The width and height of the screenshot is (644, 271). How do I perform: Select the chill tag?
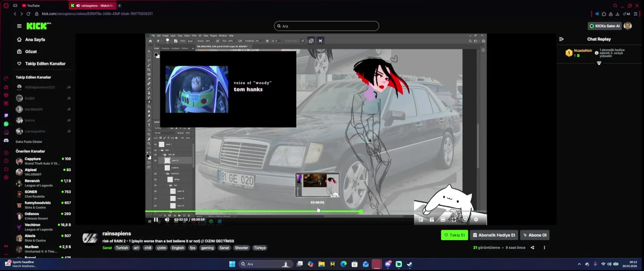(x=148, y=248)
